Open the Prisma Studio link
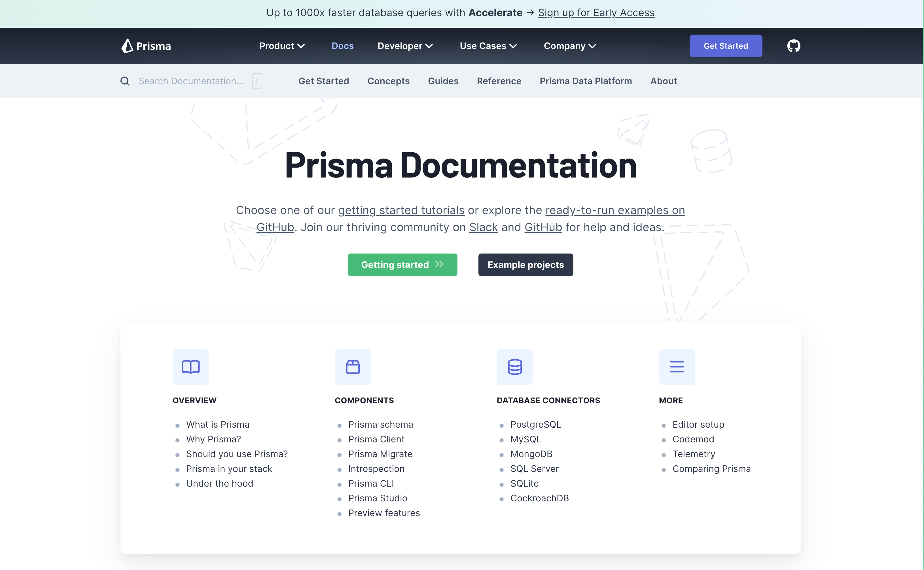Viewport: 924px width, 570px height. (x=378, y=498)
